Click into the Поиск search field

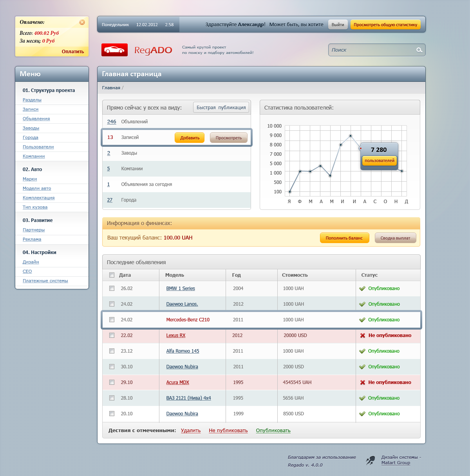(x=372, y=50)
